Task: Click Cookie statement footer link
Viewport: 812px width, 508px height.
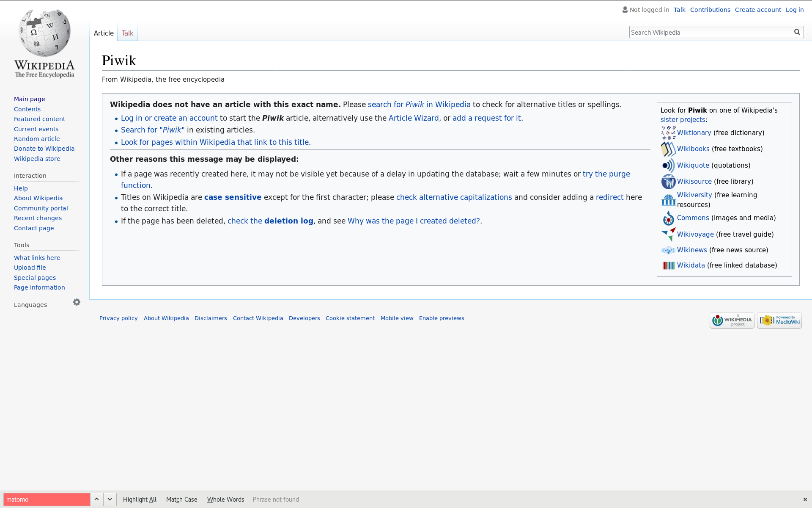Action: [x=350, y=318]
